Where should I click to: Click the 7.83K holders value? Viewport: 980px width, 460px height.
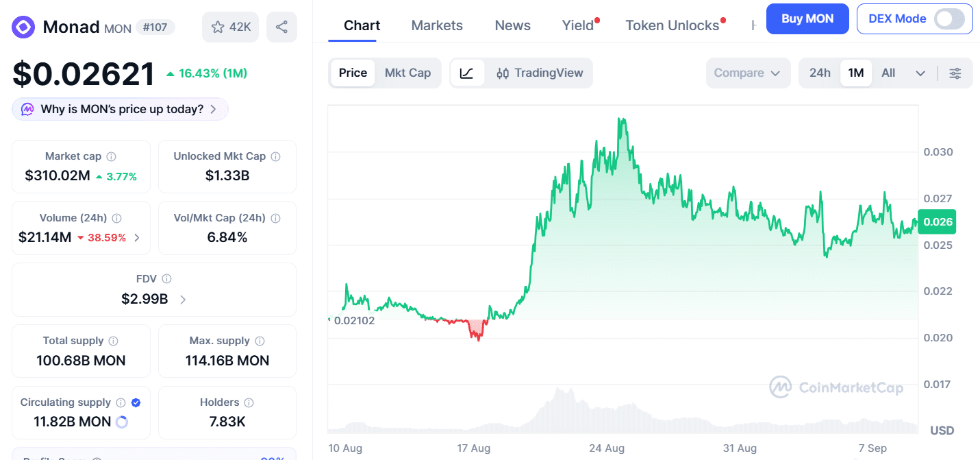coord(227,422)
